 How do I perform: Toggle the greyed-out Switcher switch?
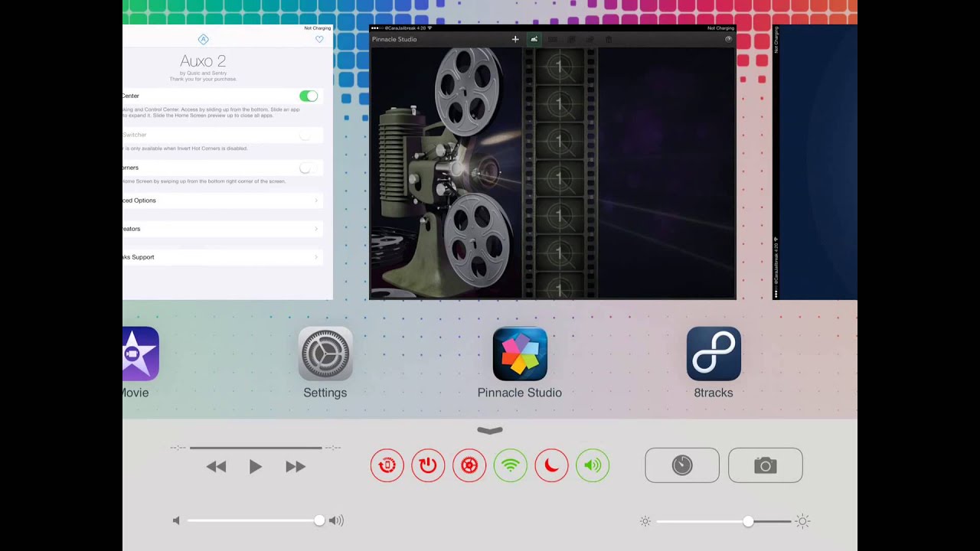309,135
